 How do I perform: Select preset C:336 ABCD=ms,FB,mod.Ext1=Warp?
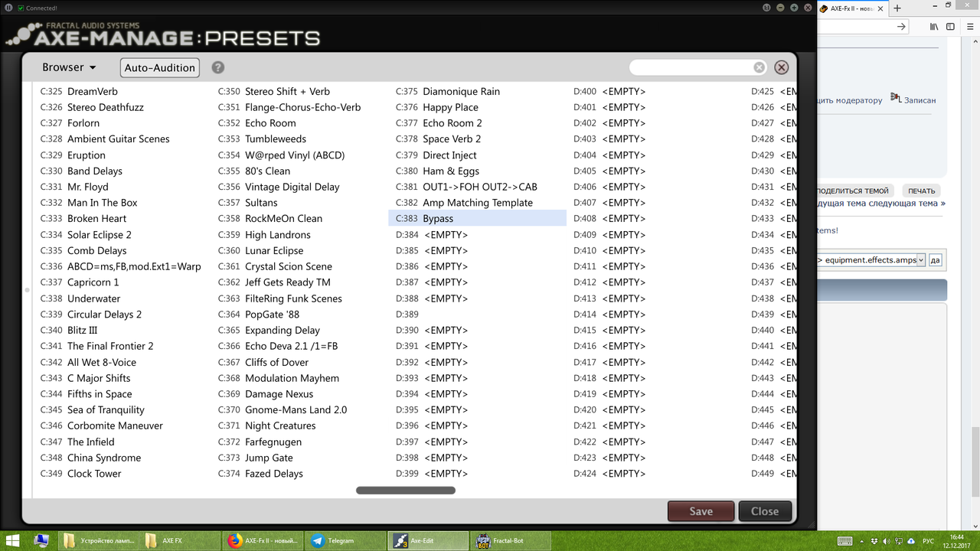point(122,266)
